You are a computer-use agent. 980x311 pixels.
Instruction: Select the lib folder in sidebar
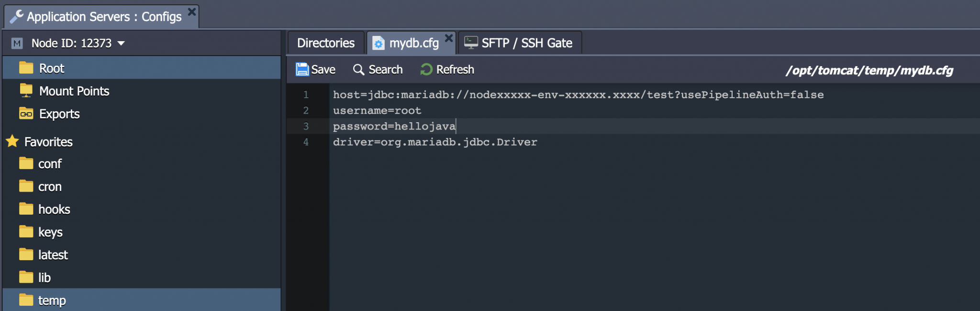45,277
